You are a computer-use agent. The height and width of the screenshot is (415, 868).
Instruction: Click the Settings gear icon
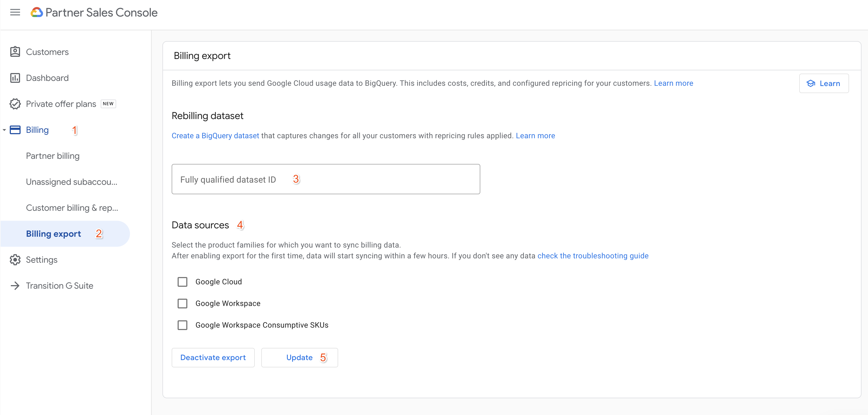pyautogui.click(x=15, y=259)
